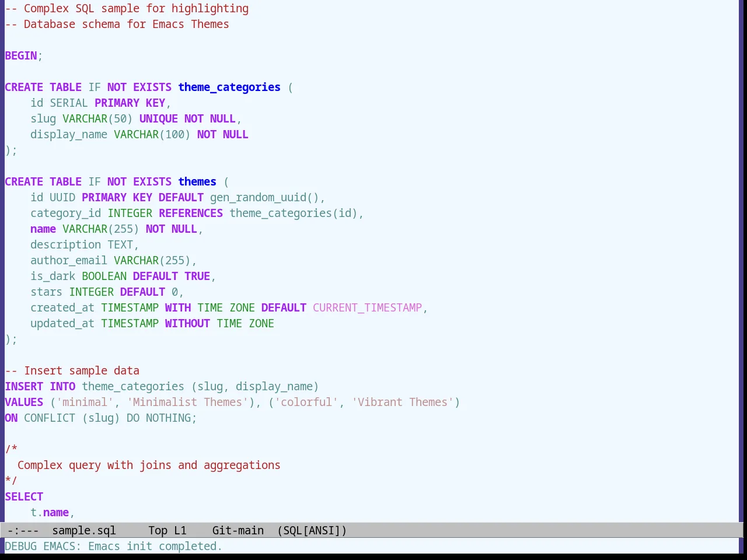Click the 'minimal' string literal
Screen dimensions: 747x560
[x=85, y=402]
